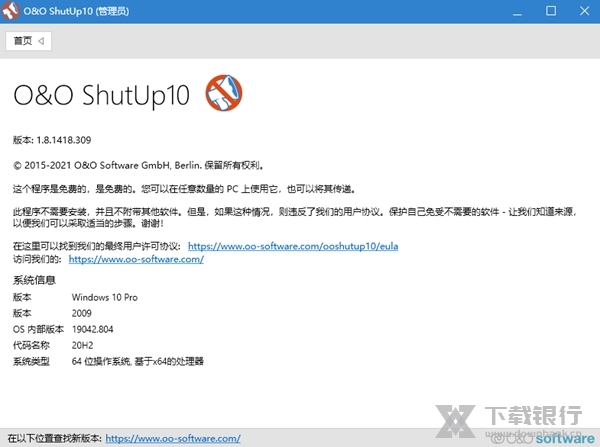
Task: Minimize the O&O ShutUp10 window
Action: coord(517,11)
